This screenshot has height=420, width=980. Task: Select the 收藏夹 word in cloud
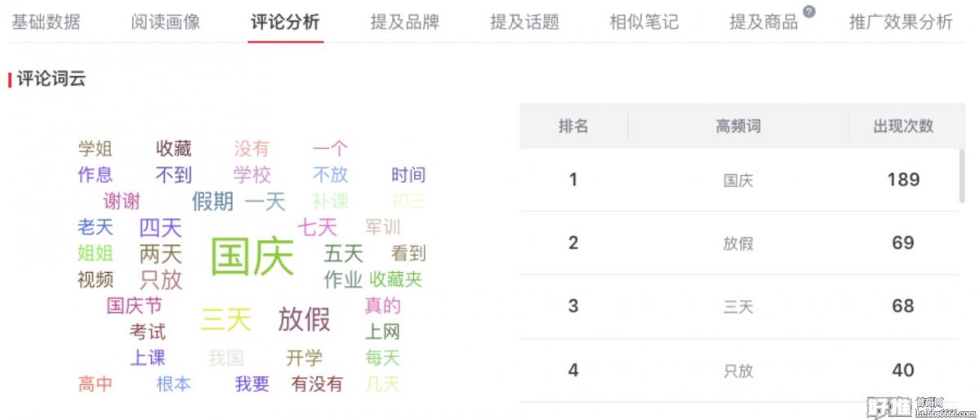click(396, 279)
